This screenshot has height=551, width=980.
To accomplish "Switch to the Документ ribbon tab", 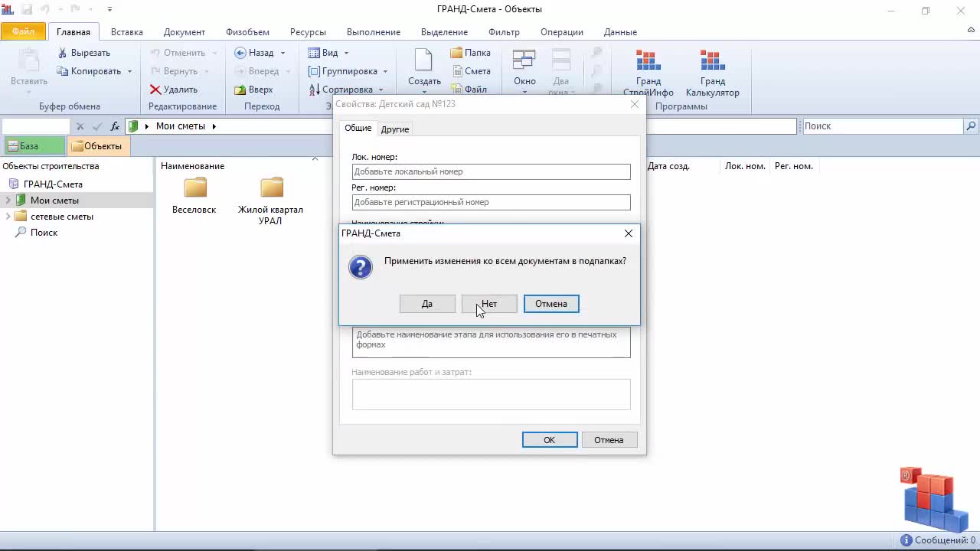I will 185,32.
